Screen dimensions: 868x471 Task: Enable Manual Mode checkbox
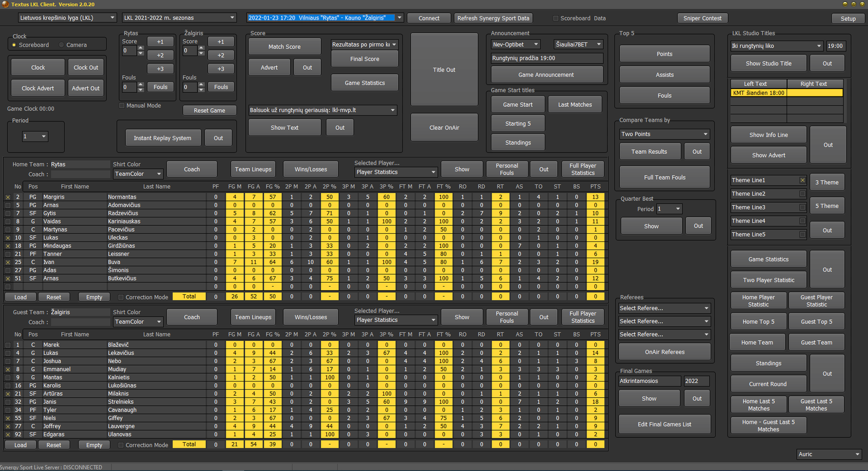[x=122, y=106]
